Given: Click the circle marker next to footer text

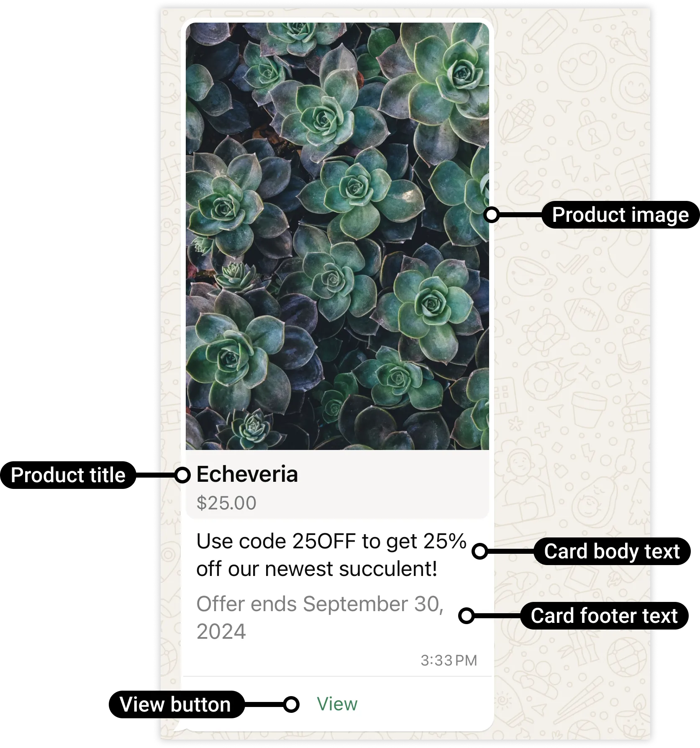Looking at the screenshot, I should pyautogui.click(x=466, y=616).
